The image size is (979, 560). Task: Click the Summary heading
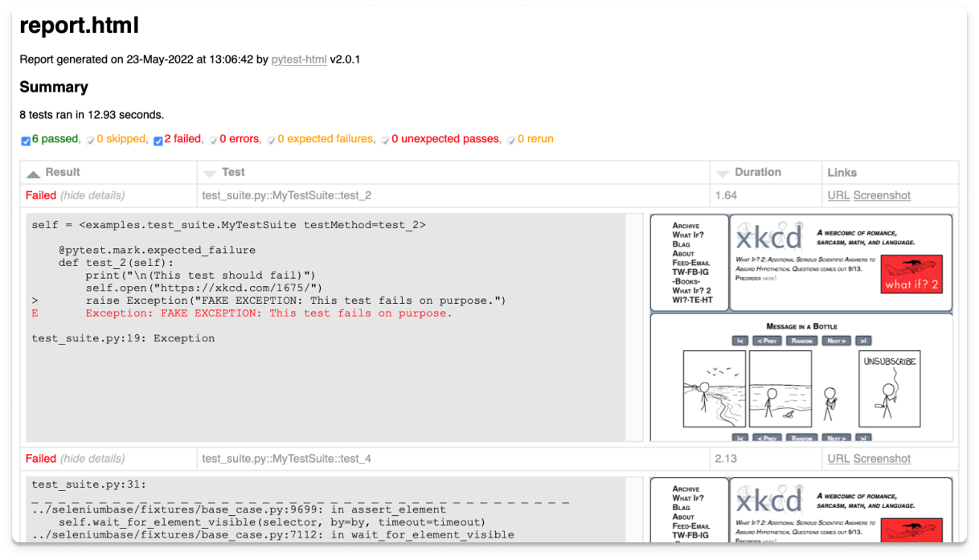pyautogui.click(x=54, y=87)
